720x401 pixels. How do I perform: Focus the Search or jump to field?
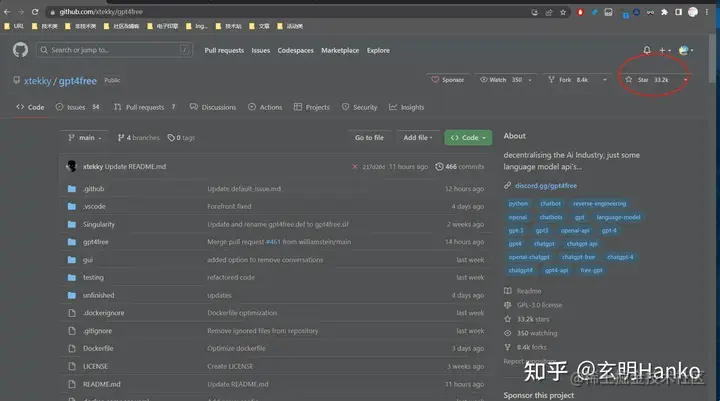[x=114, y=50]
